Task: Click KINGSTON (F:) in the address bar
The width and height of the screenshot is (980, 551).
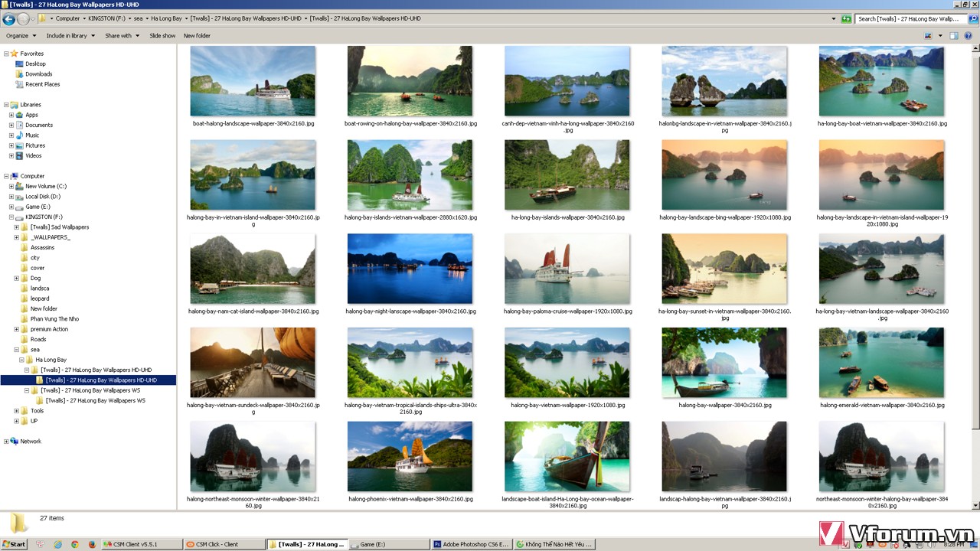Action: [108, 18]
